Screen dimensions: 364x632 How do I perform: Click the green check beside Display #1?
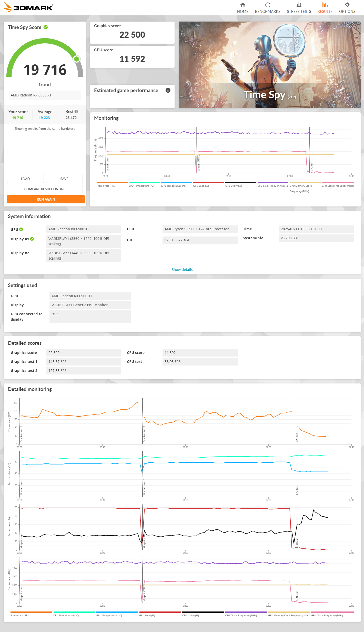coord(32,239)
